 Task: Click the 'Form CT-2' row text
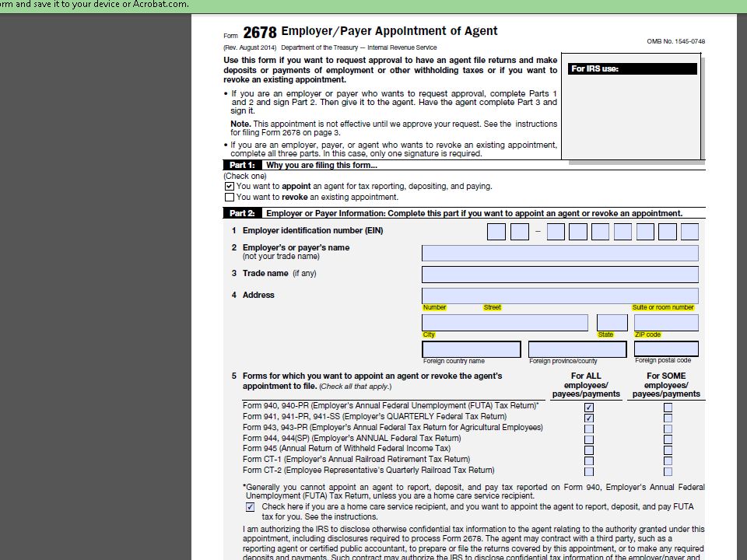click(368, 470)
